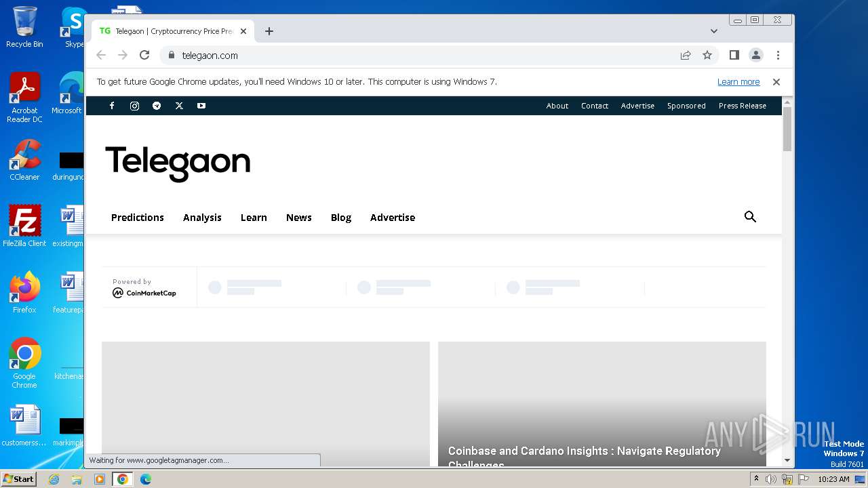Launch FileZilla Client from the desktop
The height and width of the screenshot is (488, 868).
(x=24, y=226)
